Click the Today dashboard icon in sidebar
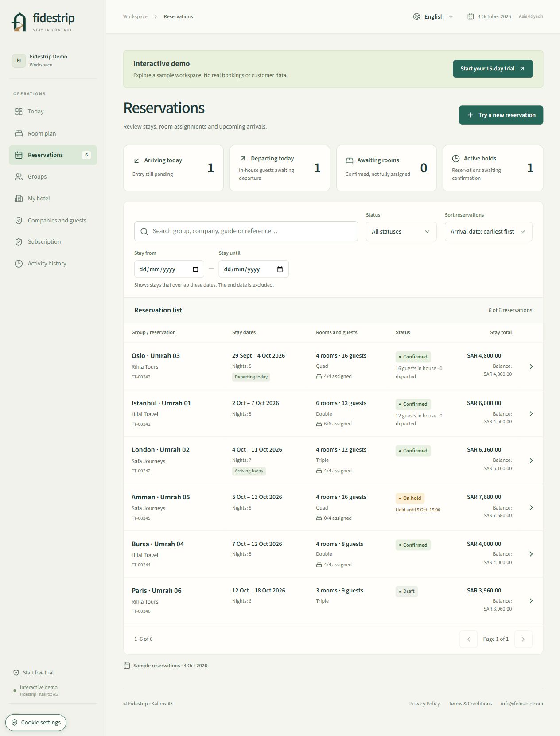Viewport: 560px width, 736px height. tap(19, 112)
